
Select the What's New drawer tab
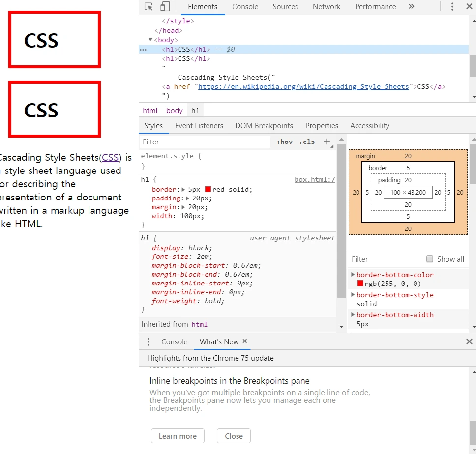(219, 342)
